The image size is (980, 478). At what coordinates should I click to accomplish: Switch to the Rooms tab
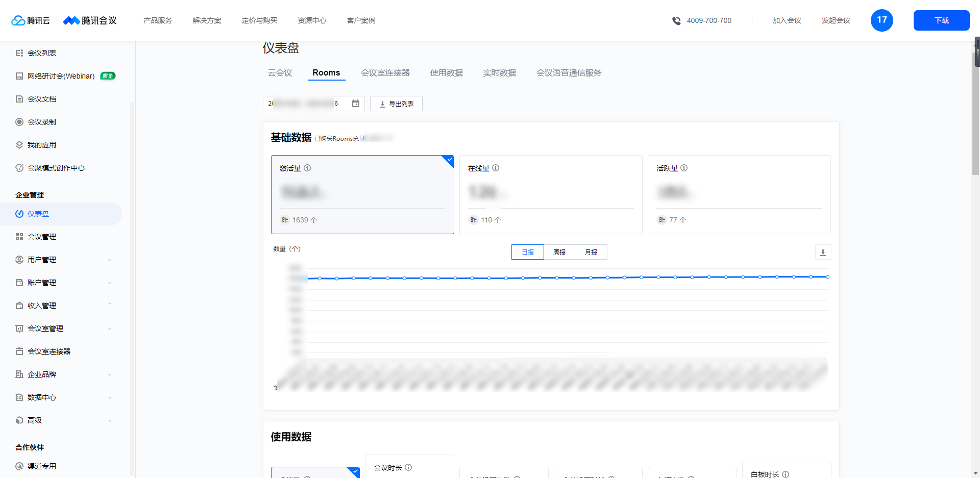326,72
